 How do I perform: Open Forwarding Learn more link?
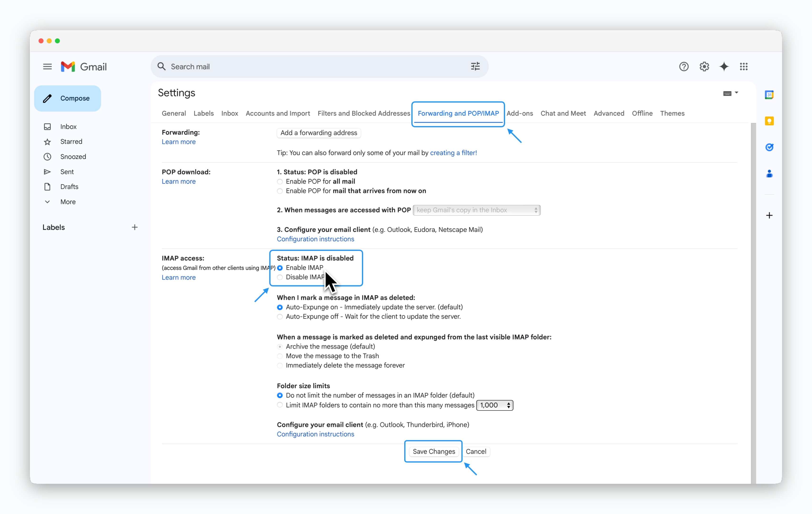(x=178, y=142)
